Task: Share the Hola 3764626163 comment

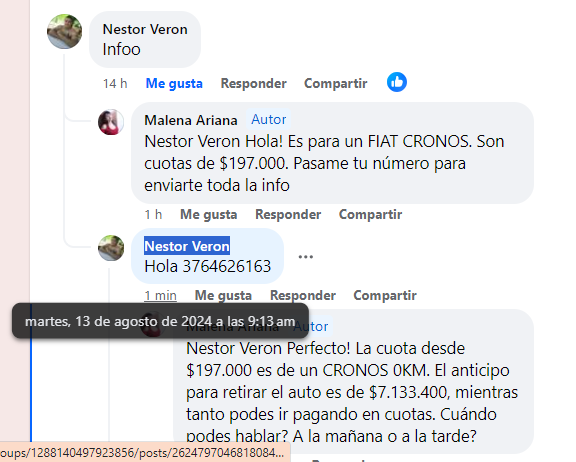Action: tap(385, 295)
